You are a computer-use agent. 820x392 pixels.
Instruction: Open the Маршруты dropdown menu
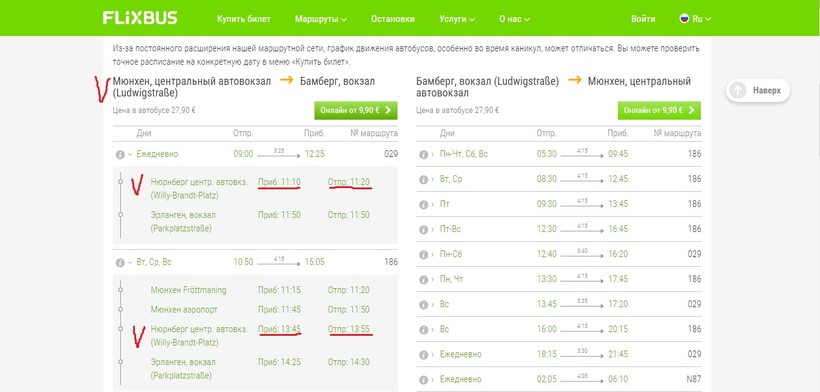[321, 19]
